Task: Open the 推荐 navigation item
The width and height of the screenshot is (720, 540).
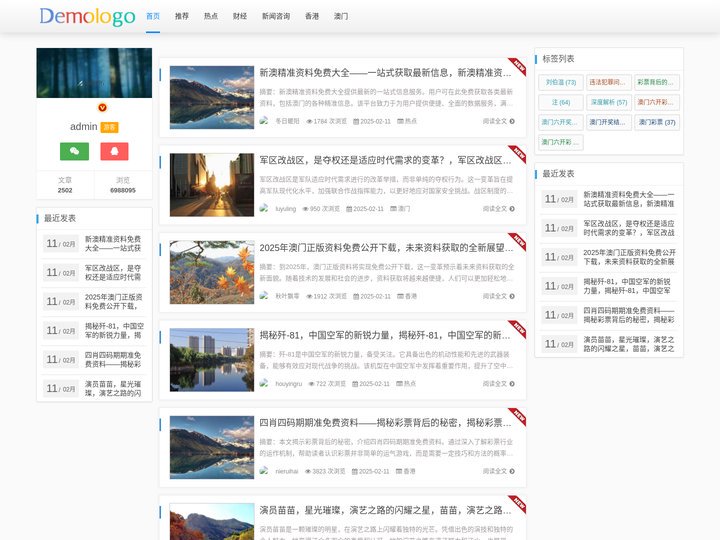Action: (x=182, y=16)
